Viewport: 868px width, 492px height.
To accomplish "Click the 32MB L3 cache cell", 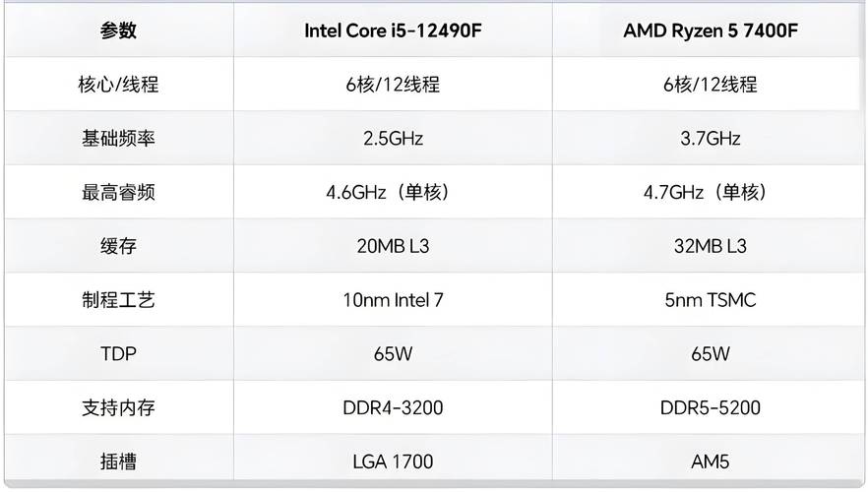I will click(710, 246).
